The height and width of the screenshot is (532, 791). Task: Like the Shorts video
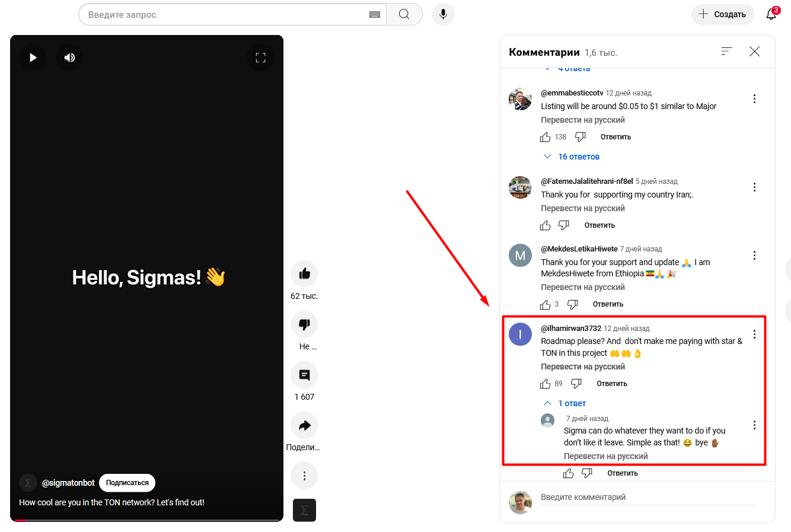pyautogui.click(x=304, y=273)
